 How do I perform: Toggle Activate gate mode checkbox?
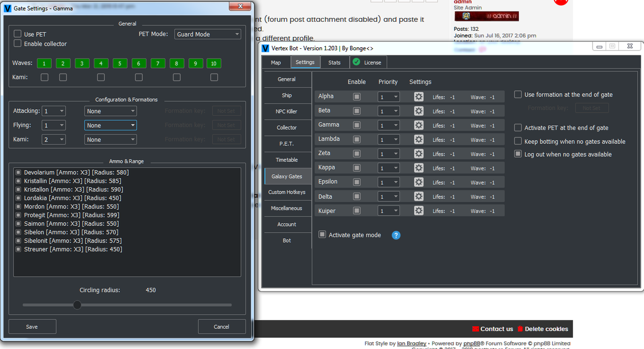[x=322, y=235]
